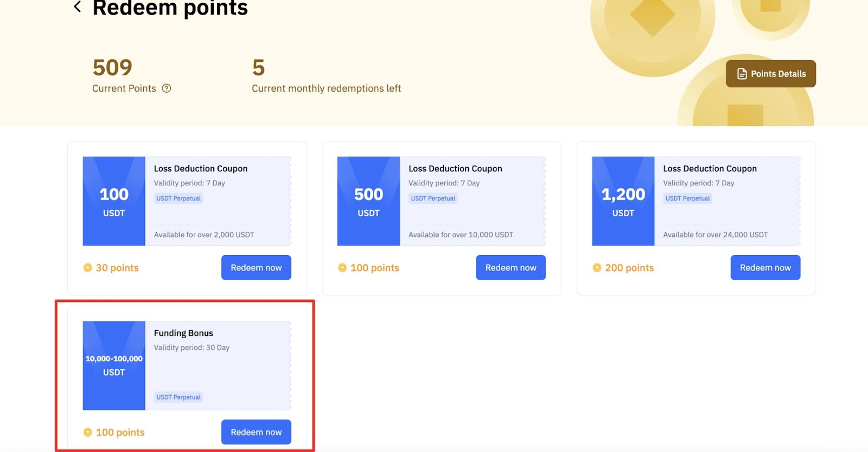
Task: Click the back arrow beside Redeem points
Action: [x=78, y=7]
